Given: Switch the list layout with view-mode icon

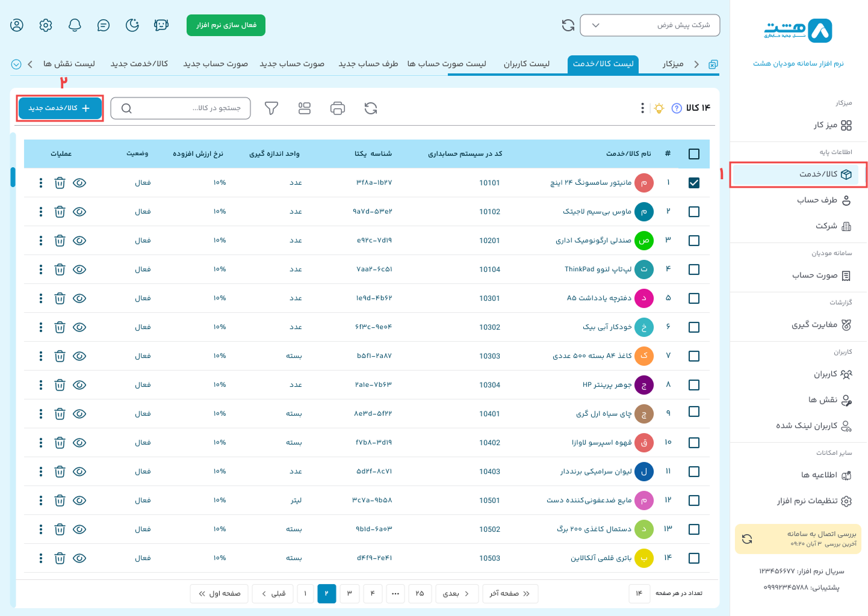Looking at the screenshot, I should pyautogui.click(x=305, y=108).
